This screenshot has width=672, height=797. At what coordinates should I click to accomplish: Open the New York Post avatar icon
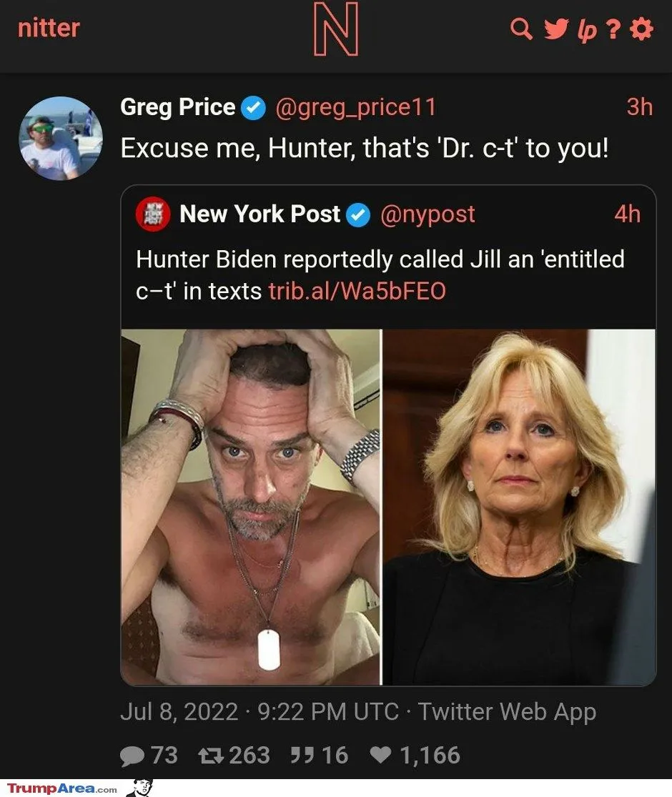153,214
